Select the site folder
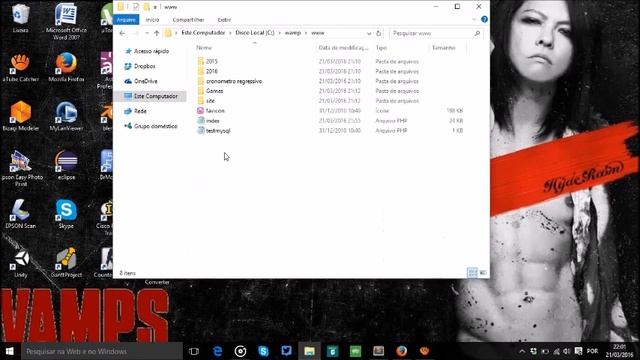640x360 pixels. (x=210, y=101)
